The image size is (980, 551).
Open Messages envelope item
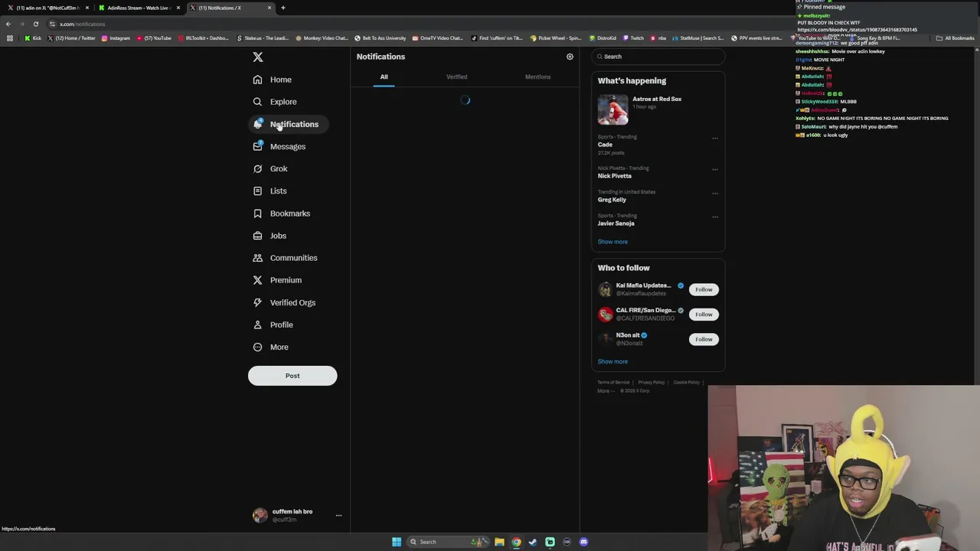279,146
